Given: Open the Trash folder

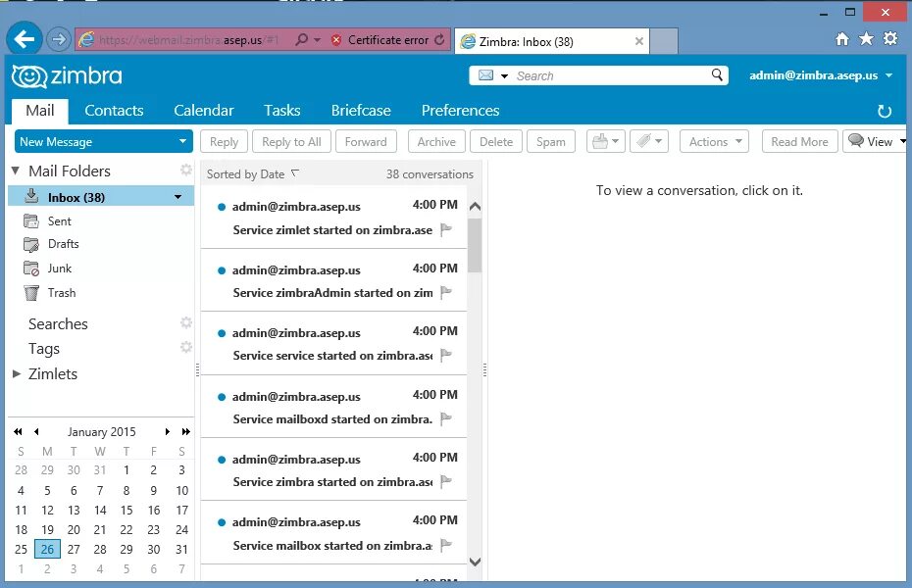Looking at the screenshot, I should tap(62, 293).
